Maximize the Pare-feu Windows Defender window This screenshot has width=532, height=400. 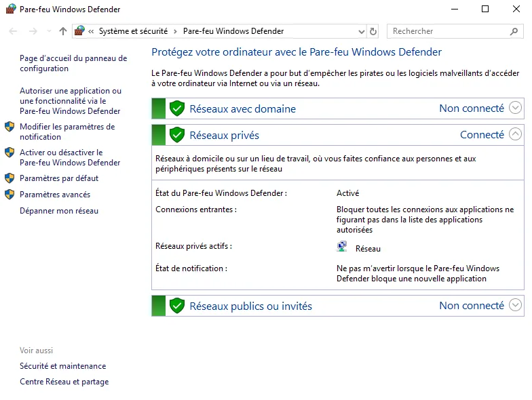pos(485,9)
